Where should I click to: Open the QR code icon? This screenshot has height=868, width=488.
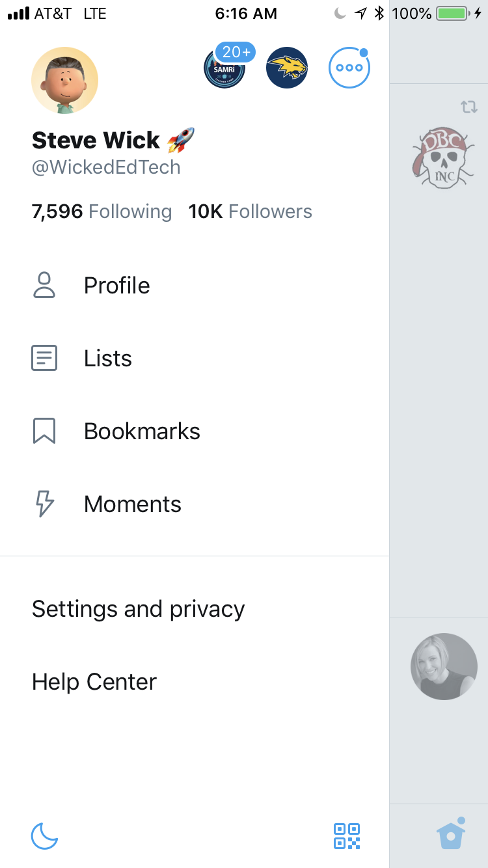347,836
